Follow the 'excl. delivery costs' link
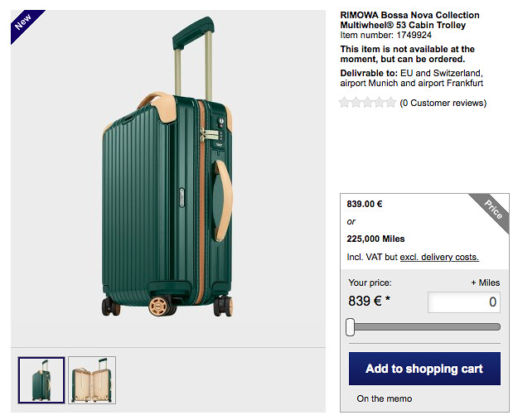 point(439,258)
